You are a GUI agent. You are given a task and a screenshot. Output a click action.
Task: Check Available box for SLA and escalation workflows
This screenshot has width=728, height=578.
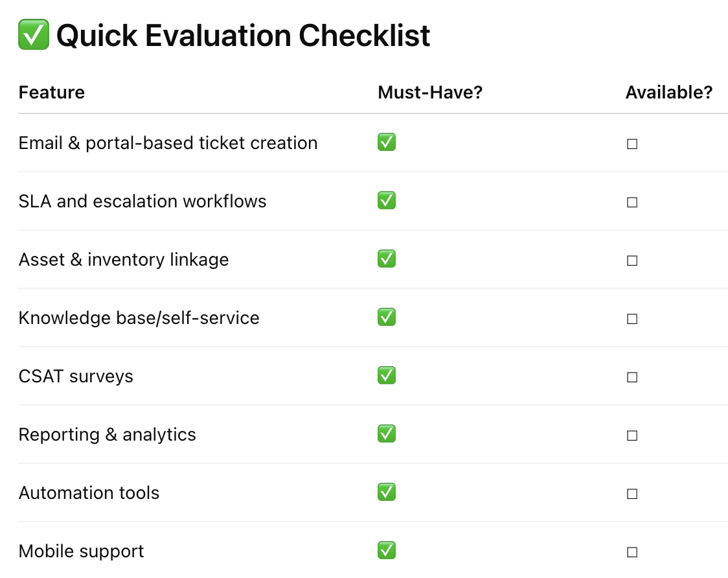[x=632, y=202]
